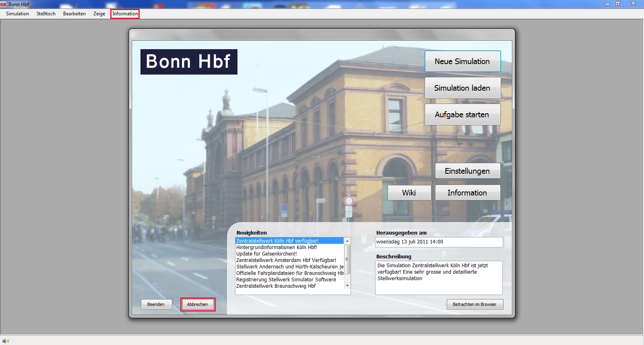Click the speaker icon in status bar
This screenshot has height=345, width=644.
[6, 341]
